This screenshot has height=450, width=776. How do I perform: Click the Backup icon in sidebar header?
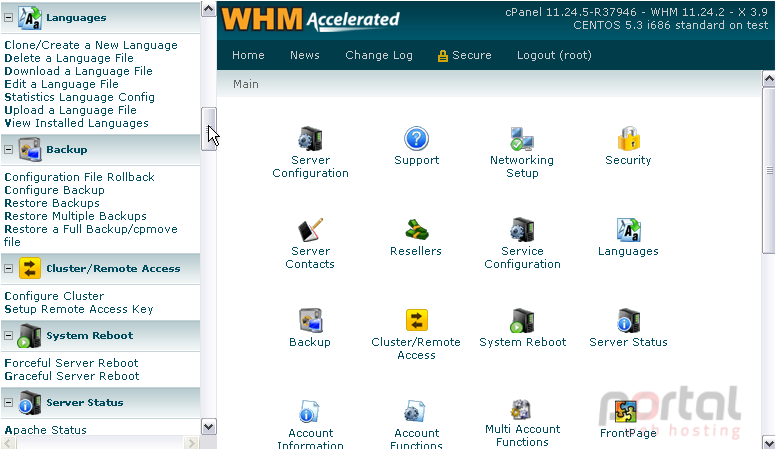(30, 150)
